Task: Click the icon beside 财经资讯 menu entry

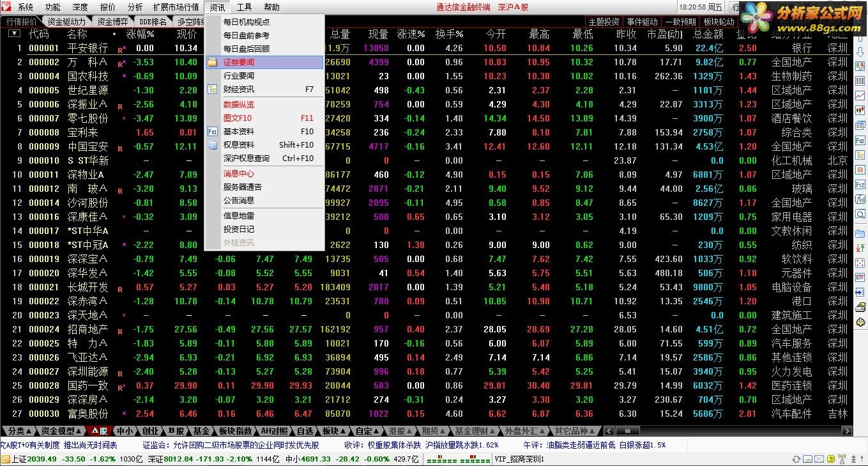Action: pos(213,89)
